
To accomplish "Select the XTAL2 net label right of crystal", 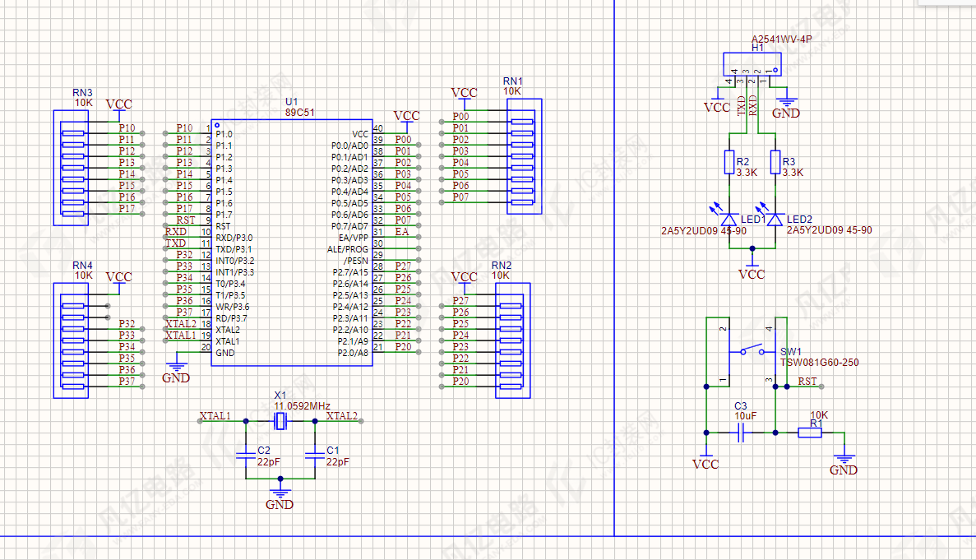I will [342, 415].
